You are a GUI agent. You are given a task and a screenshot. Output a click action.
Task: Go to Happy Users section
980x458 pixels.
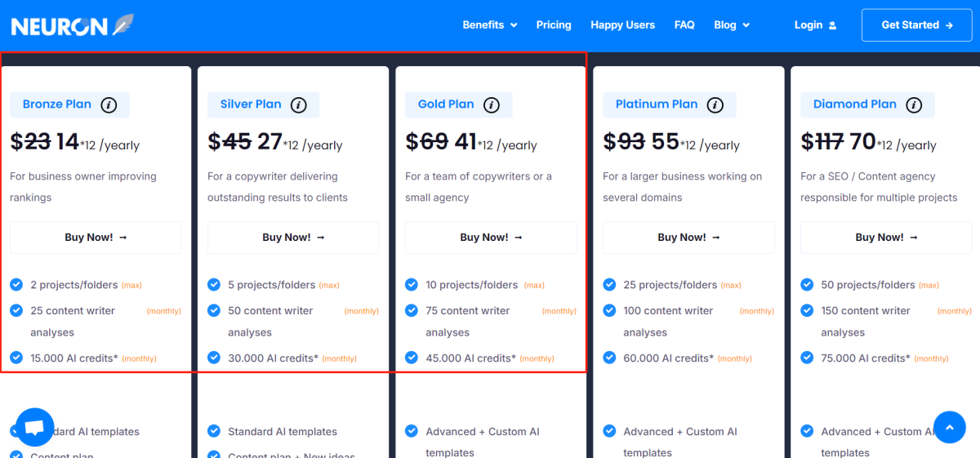(x=623, y=25)
